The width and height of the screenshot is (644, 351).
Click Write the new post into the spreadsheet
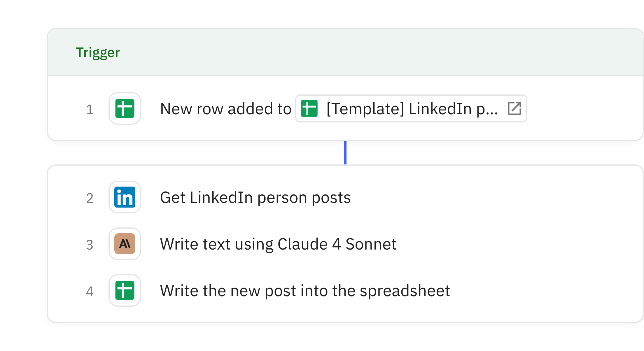[x=305, y=290]
